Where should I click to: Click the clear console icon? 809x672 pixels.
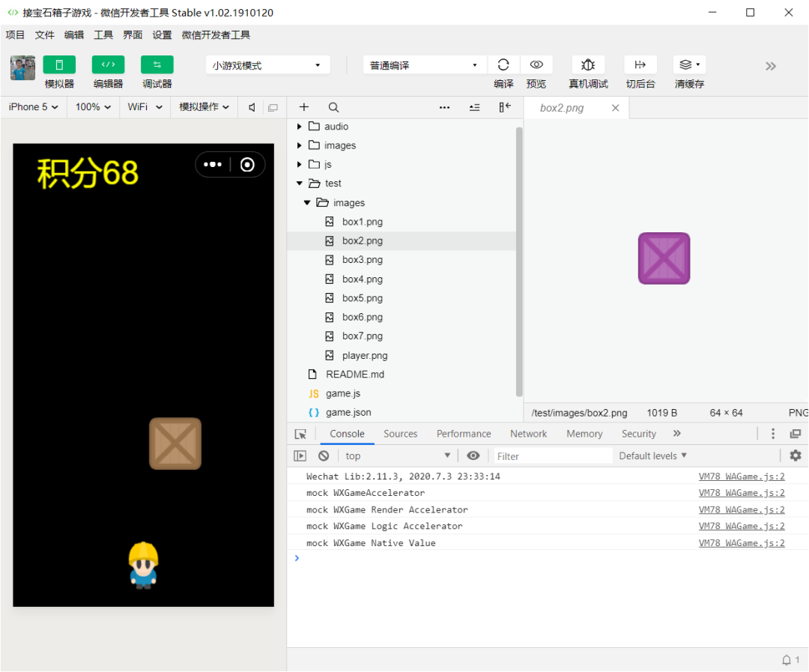click(x=324, y=455)
